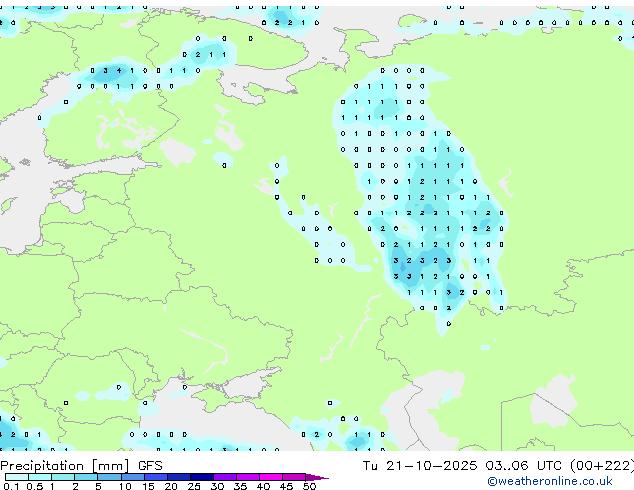
Task: Click the 'Precipitation [mm]' title text
Action: click(65, 466)
